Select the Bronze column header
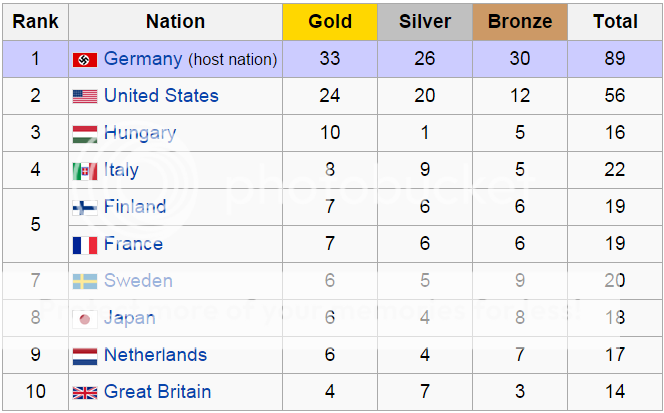Image resolution: width=664 pixels, height=413 pixels. point(520,21)
